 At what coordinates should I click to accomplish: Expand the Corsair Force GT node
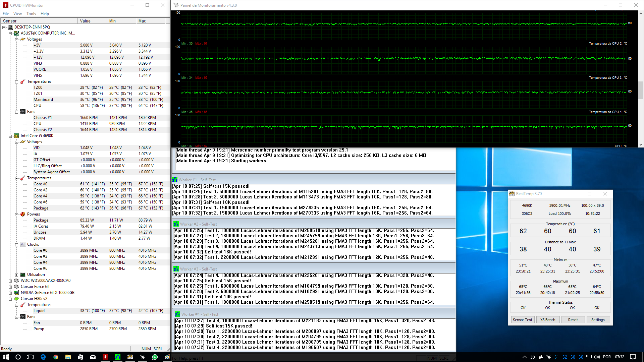(10, 287)
